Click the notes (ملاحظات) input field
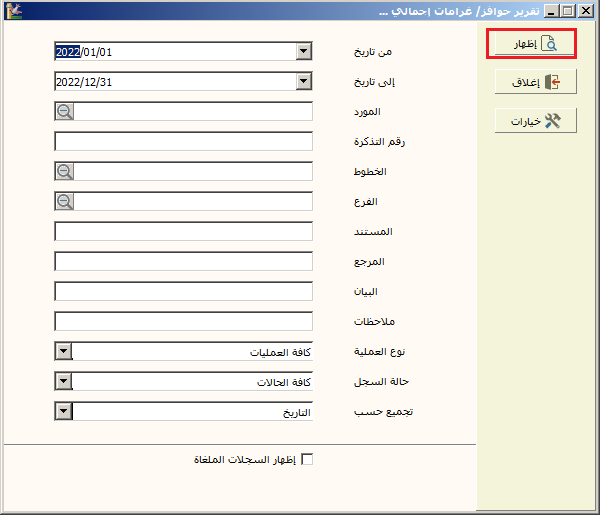Viewport: 601px width, 515px height. [x=184, y=322]
